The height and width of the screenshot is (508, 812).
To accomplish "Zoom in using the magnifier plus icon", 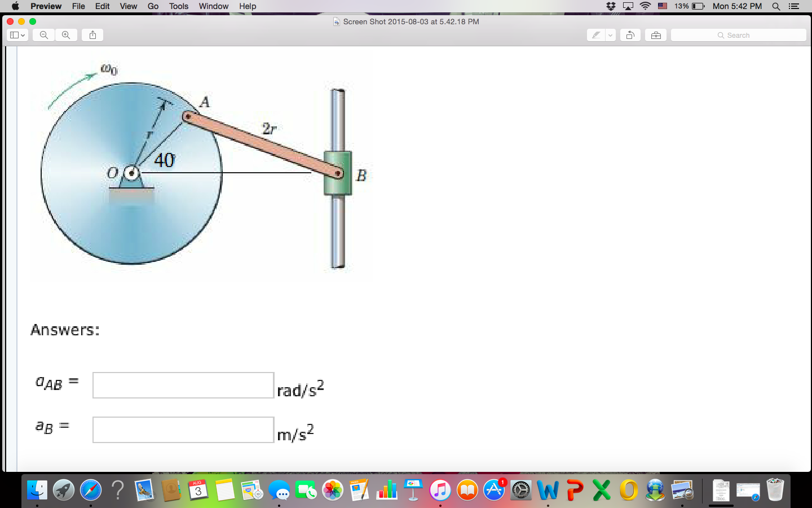I will (x=66, y=35).
